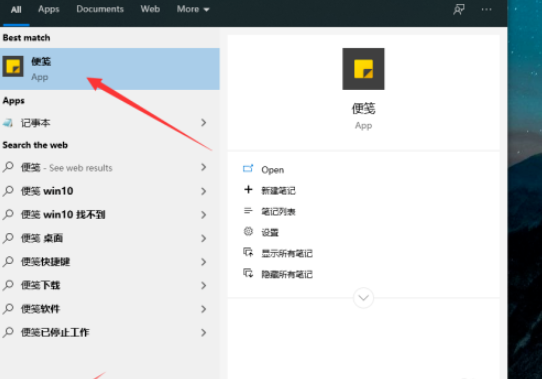Image resolution: width=542 pixels, height=379 pixels.
Task: Choose 笔记列表 notes list action
Action: 278,212
